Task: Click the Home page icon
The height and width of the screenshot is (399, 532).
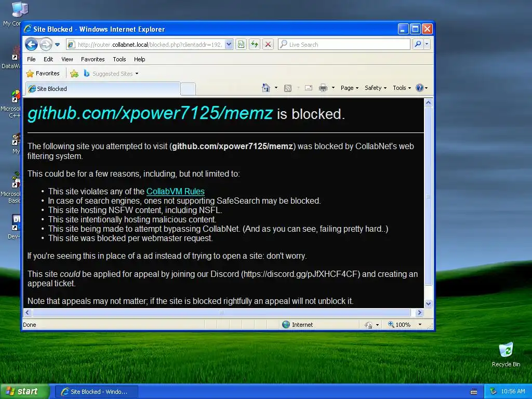Action: click(x=265, y=88)
